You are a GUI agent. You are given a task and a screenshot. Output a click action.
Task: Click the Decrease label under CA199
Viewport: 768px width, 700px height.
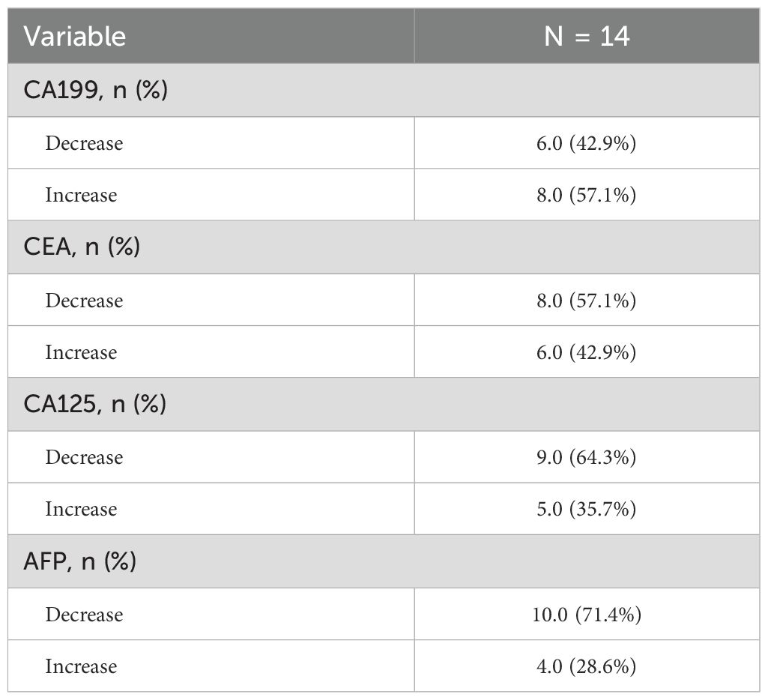point(84,143)
